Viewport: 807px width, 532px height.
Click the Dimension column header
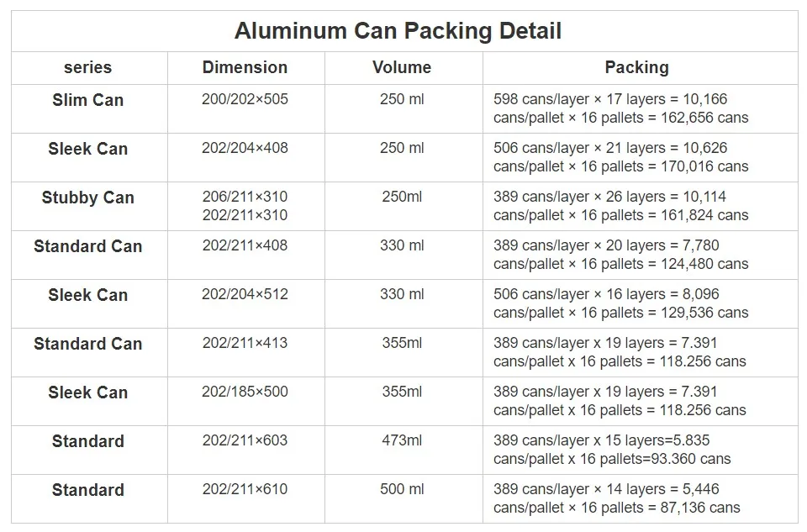pos(245,68)
